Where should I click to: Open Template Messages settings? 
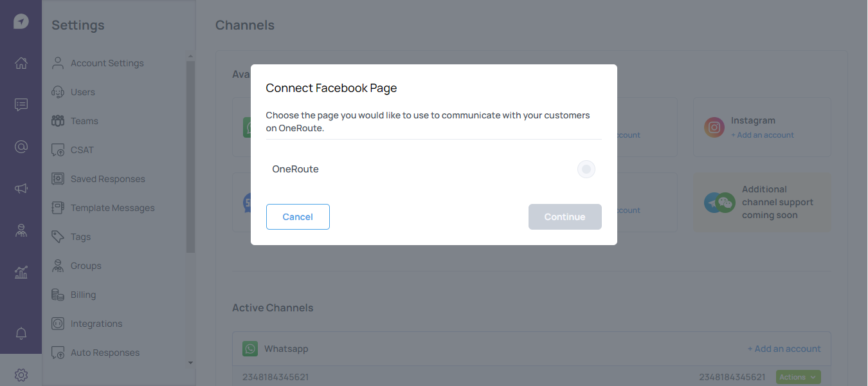click(113, 208)
